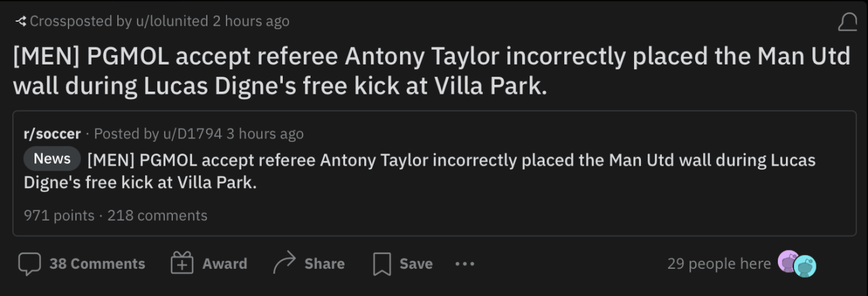
Task: Open the embedded r/soccer crosspost title
Action: click(x=451, y=161)
